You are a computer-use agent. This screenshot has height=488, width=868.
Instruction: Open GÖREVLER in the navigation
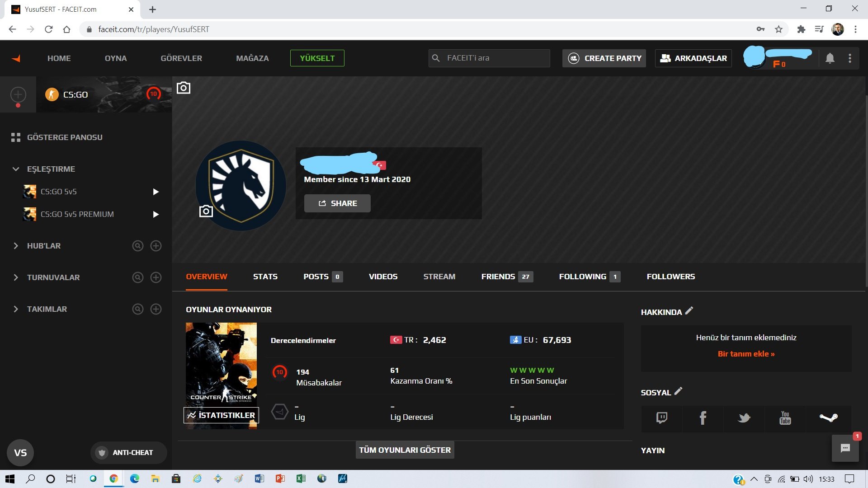(x=181, y=58)
